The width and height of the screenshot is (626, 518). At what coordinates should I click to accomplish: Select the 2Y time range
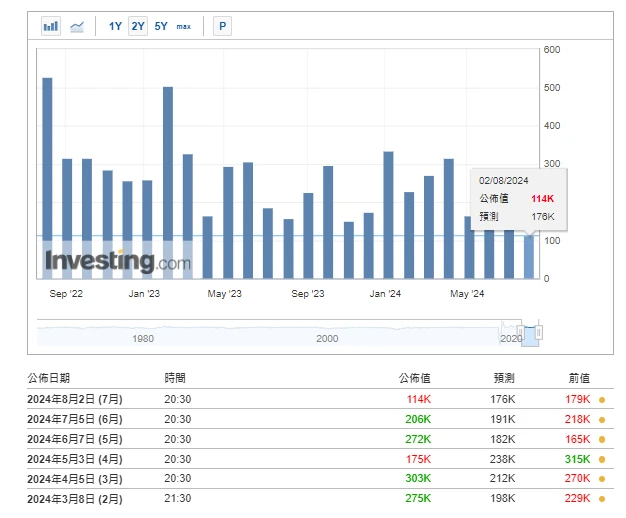coord(138,26)
